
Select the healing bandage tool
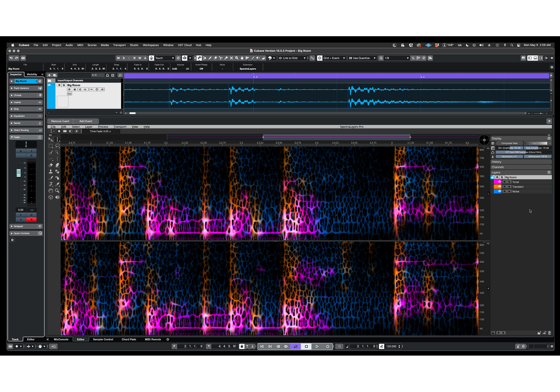(57, 172)
